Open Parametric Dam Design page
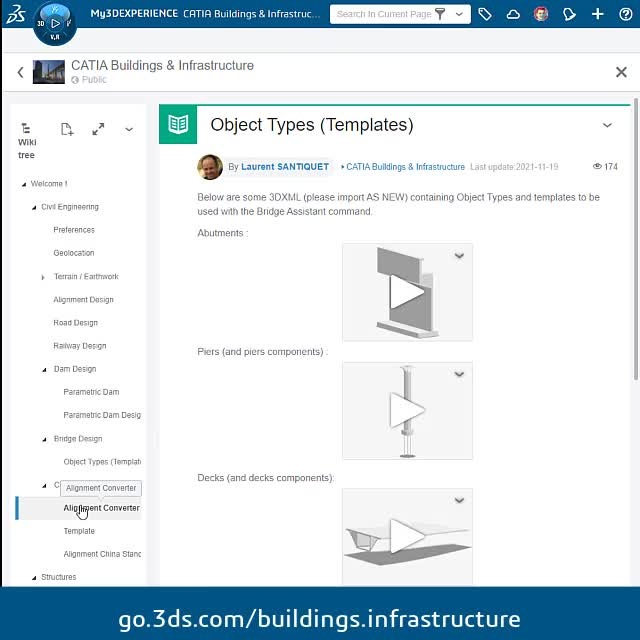640x640 pixels. pyautogui.click(x=102, y=415)
